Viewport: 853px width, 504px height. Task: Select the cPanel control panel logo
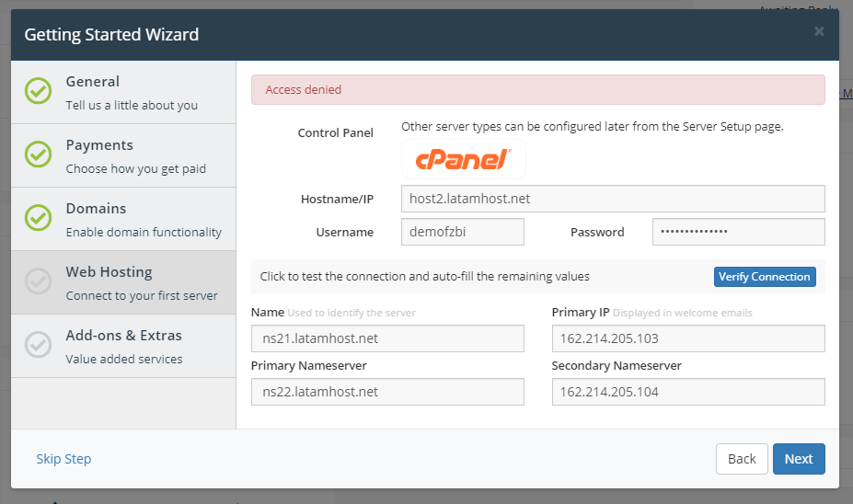pos(463,159)
